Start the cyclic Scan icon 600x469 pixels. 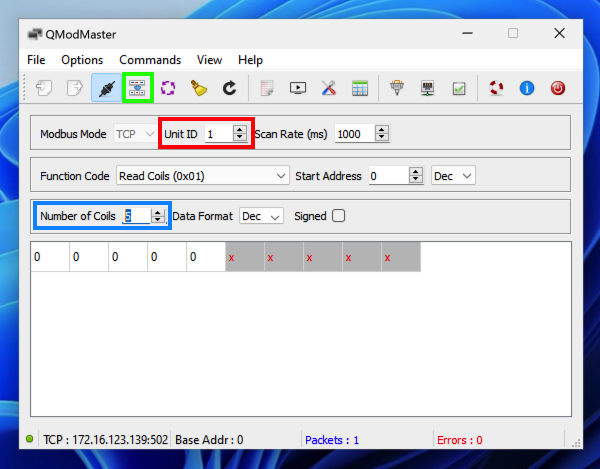[x=168, y=88]
